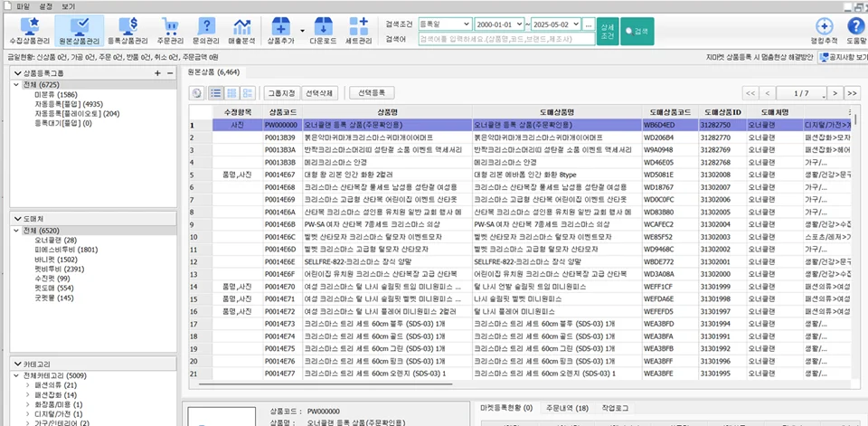868x426 pixels.
Task: Open the 도움말 help icon
Action: (x=856, y=31)
